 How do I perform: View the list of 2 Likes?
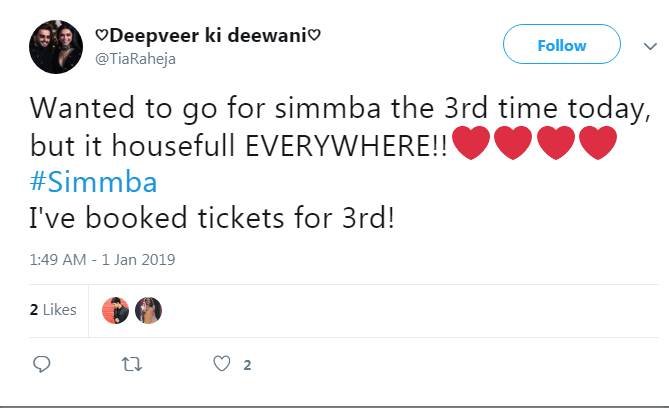(53, 310)
